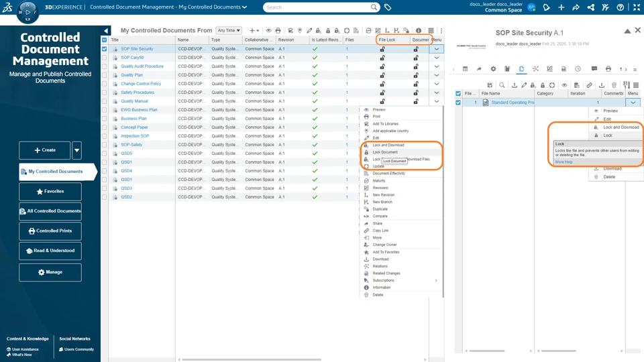Check the Safety Procedures row checkbox
This screenshot has width=644, height=362.
[x=105, y=93]
